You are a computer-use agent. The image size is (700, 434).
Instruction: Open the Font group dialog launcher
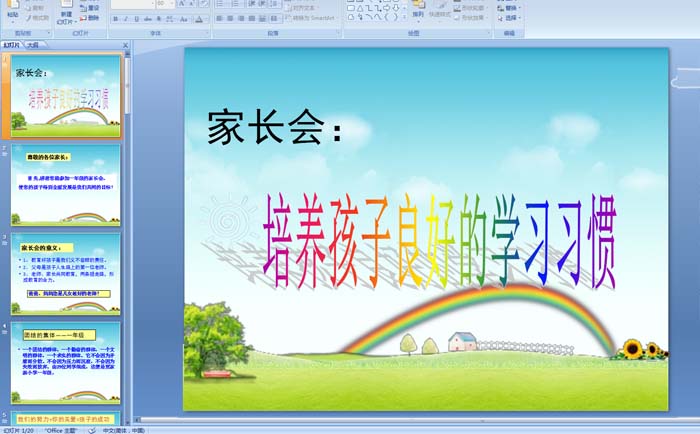(x=207, y=33)
